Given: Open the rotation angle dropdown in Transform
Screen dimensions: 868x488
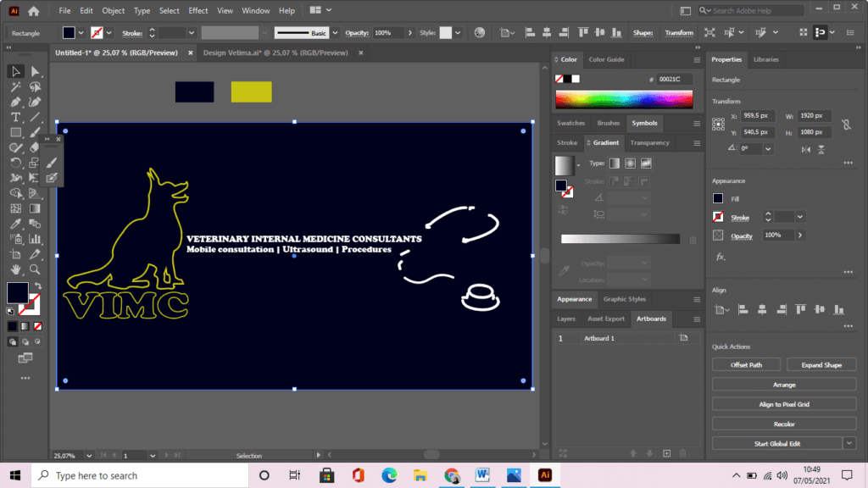Looking at the screenshot, I should (x=768, y=149).
